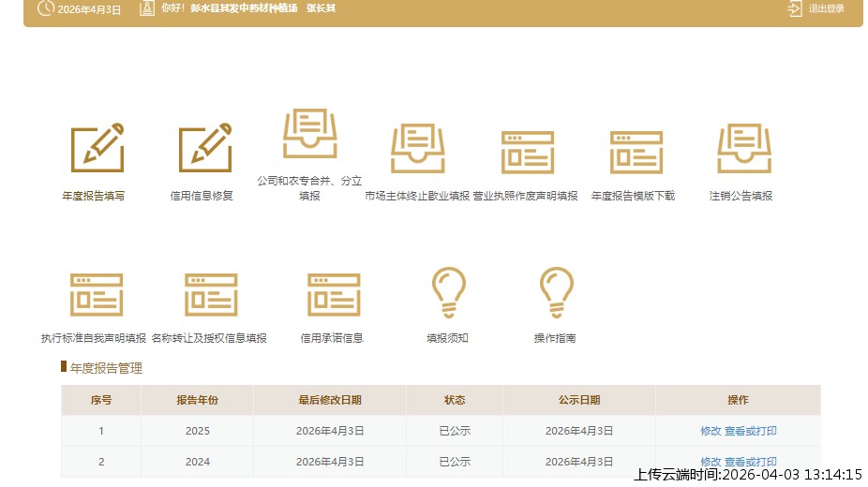
Task: Click the user avatar icon in header
Action: pyautogui.click(x=146, y=8)
